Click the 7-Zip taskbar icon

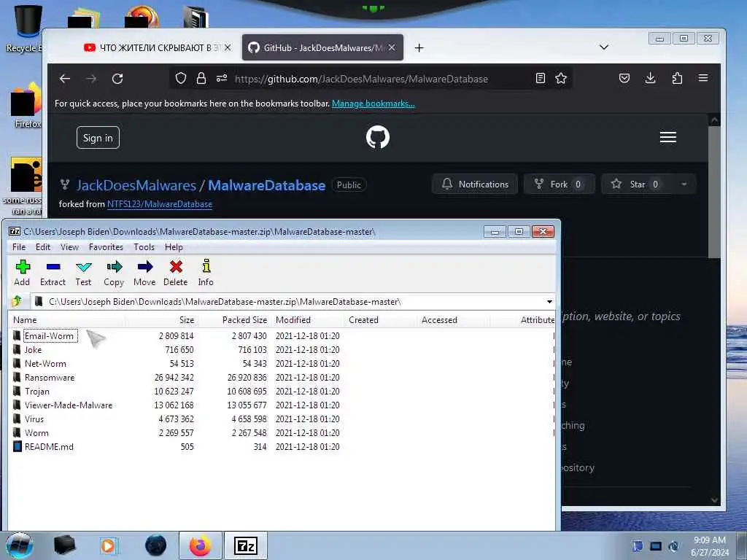[x=246, y=545]
